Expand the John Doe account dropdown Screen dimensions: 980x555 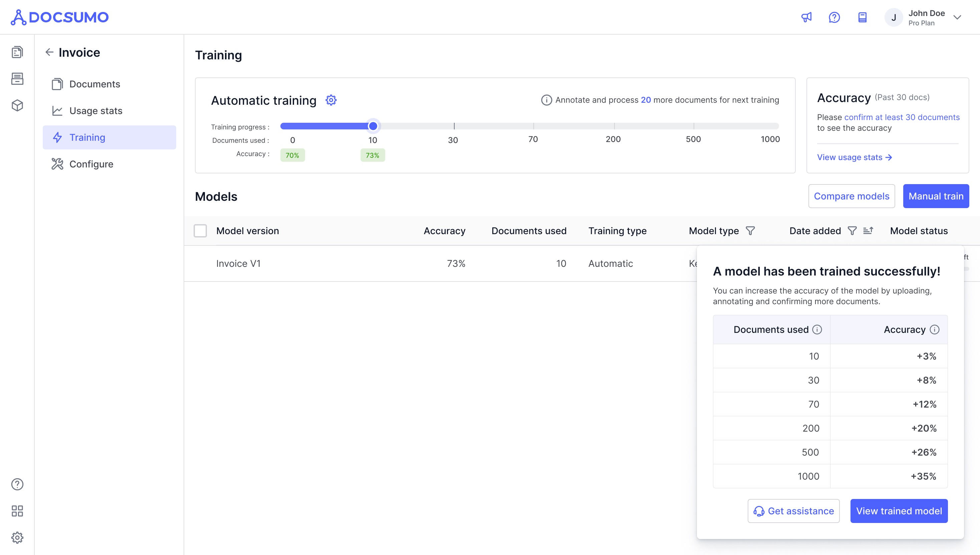coord(957,17)
